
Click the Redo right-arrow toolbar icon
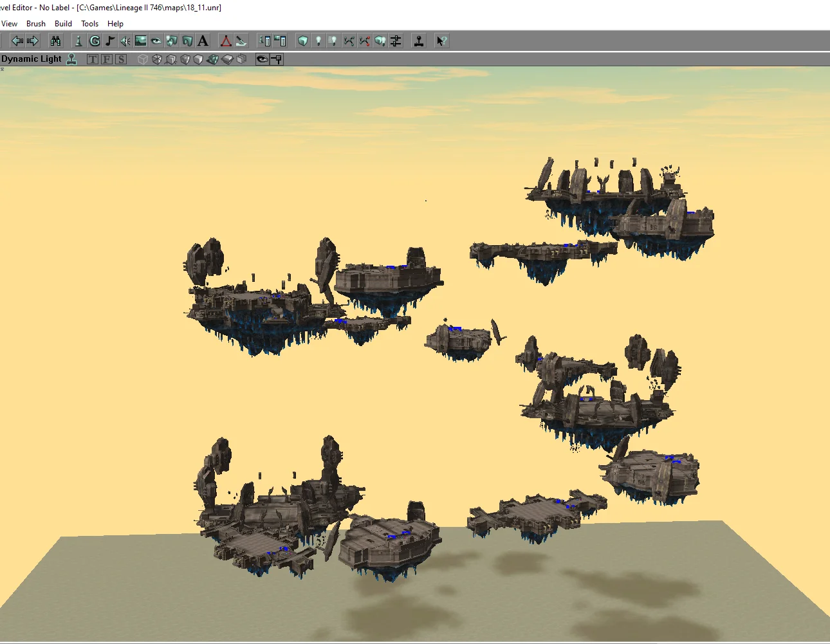(x=33, y=41)
